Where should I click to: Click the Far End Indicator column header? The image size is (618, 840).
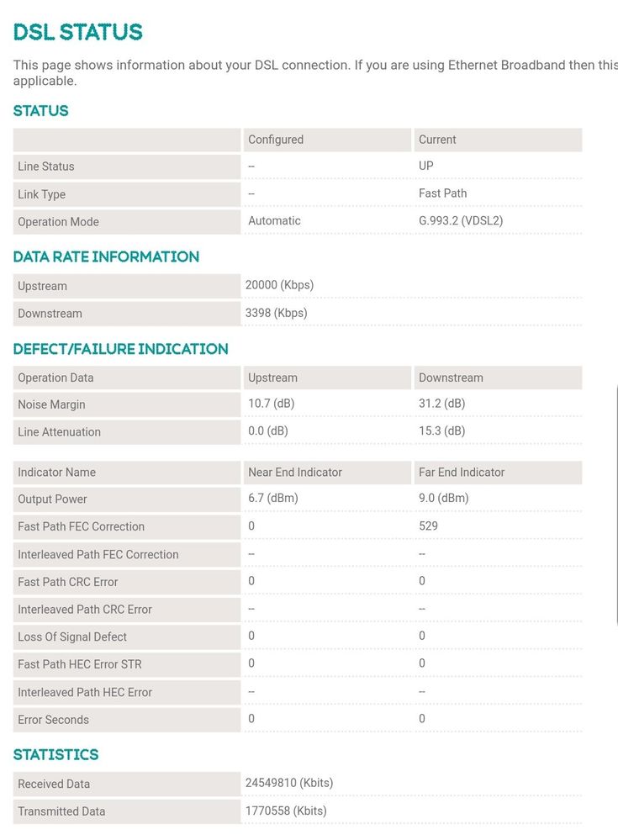point(497,473)
